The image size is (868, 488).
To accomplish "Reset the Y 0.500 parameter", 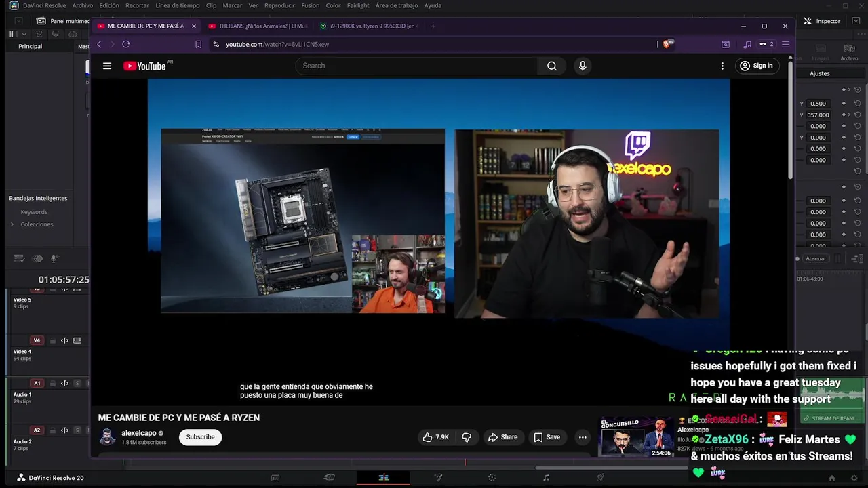I will (x=857, y=104).
